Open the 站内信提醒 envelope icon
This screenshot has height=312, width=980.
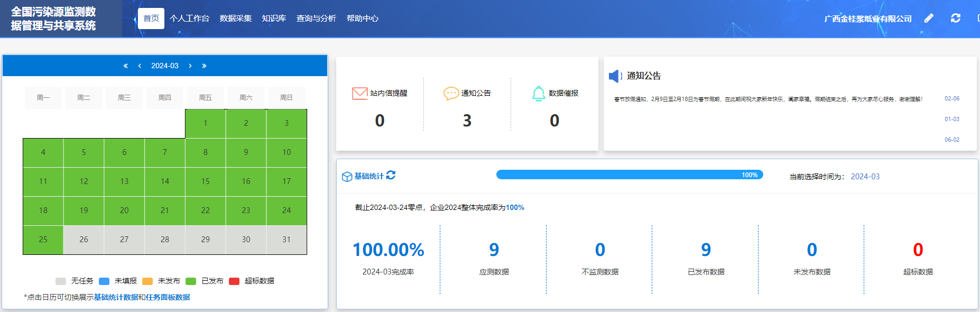pos(359,94)
